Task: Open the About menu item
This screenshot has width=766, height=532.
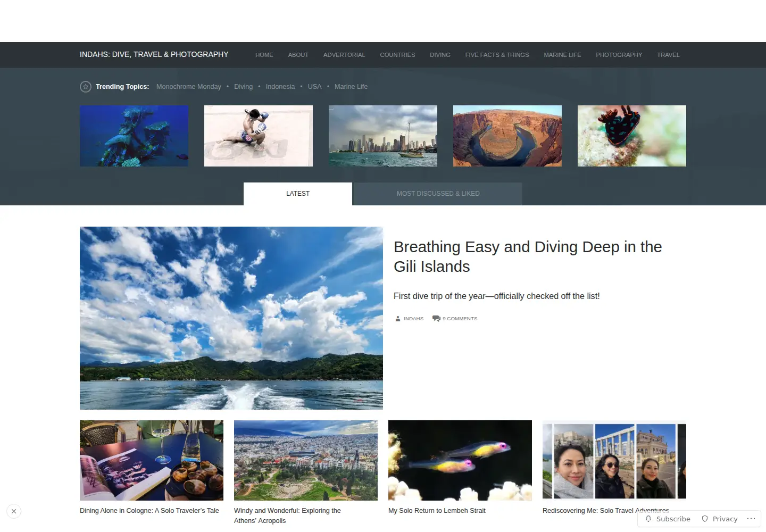Action: click(298, 55)
